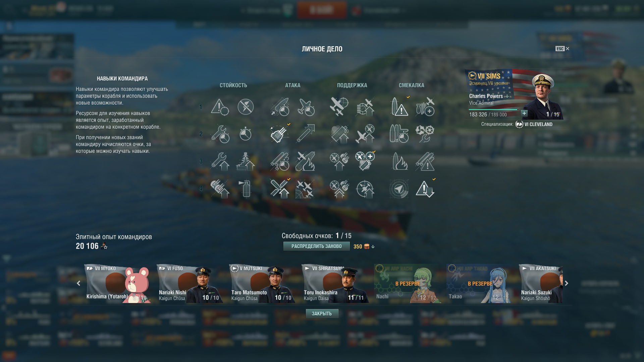Expand Charles Powers commander name dropdown
Image resolution: width=644 pixels, height=362 pixels.
(507, 96)
